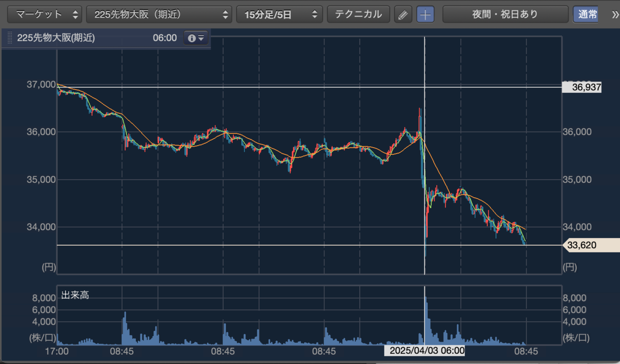Select the pencil drawing tool icon
This screenshot has height=364, width=620.
tap(403, 14)
